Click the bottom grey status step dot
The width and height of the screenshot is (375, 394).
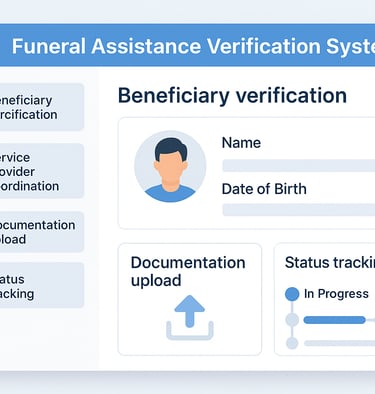click(292, 343)
